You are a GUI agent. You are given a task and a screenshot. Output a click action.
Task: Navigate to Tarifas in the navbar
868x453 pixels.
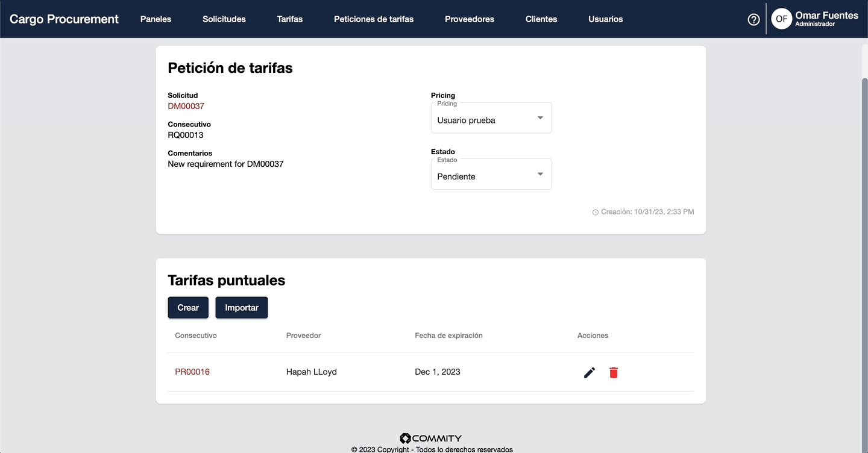click(290, 19)
